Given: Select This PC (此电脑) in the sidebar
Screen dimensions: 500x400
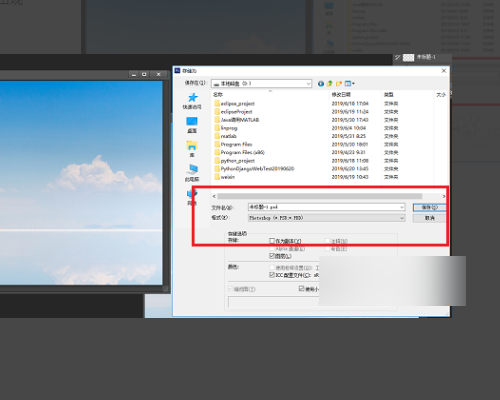Looking at the screenshot, I should point(192,173).
